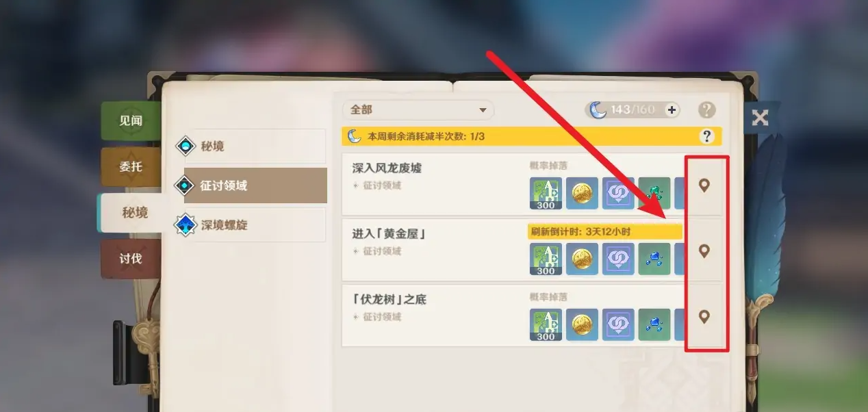Click location pin for 「伏龙树」之底
Viewport: 868px width, 412px height.
pyautogui.click(x=704, y=316)
